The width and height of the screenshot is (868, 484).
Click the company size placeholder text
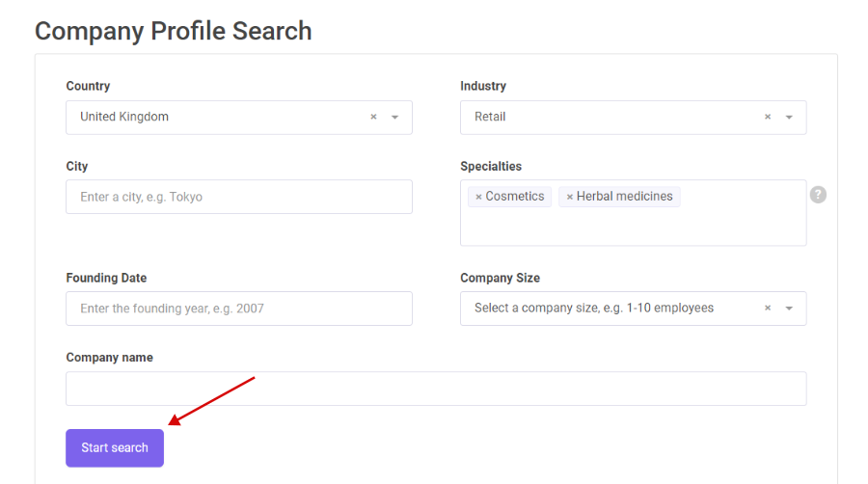click(594, 309)
